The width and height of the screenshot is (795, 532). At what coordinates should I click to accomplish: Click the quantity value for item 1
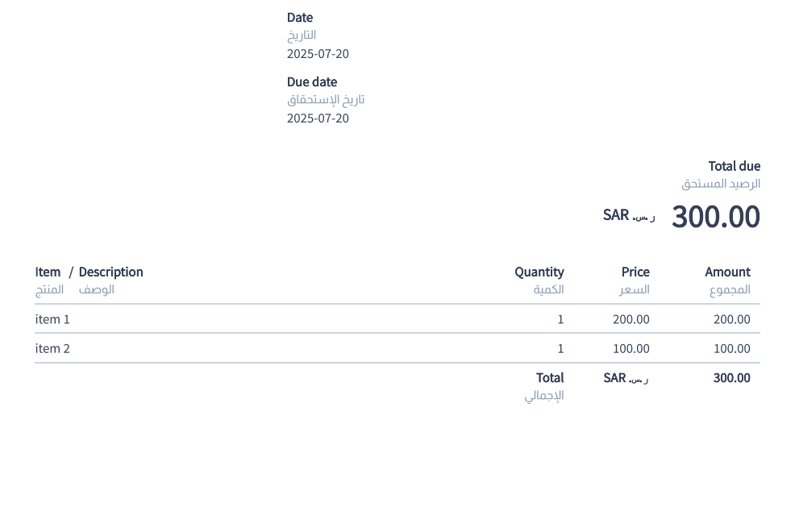[x=560, y=319]
